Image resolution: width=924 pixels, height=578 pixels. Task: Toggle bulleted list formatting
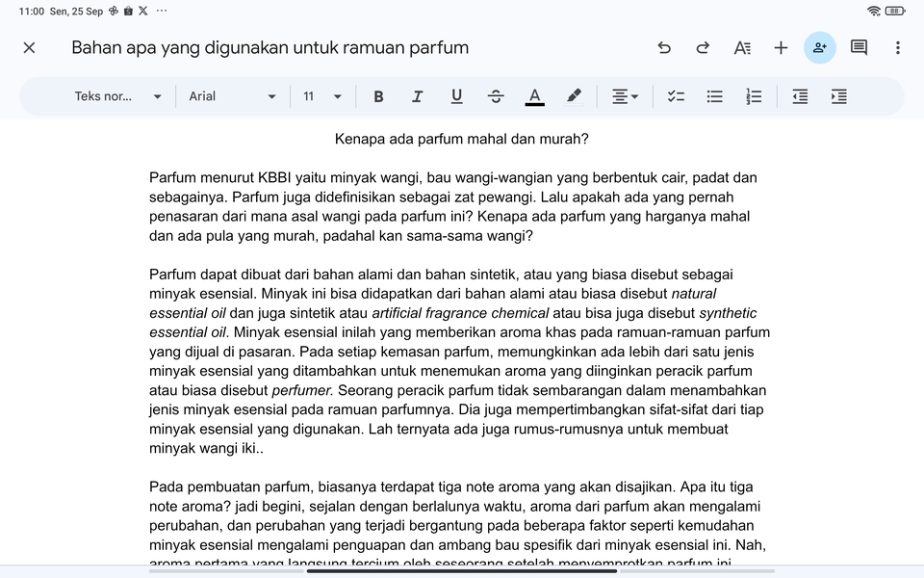[714, 95]
